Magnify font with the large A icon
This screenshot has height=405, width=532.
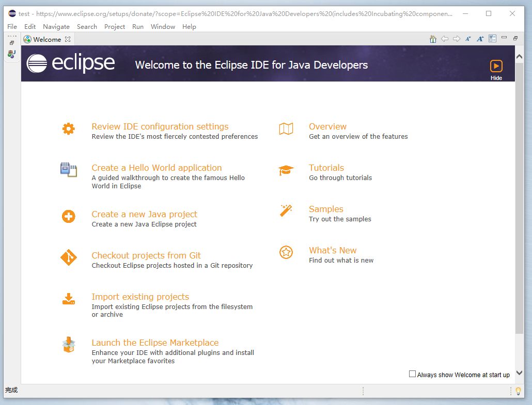480,39
